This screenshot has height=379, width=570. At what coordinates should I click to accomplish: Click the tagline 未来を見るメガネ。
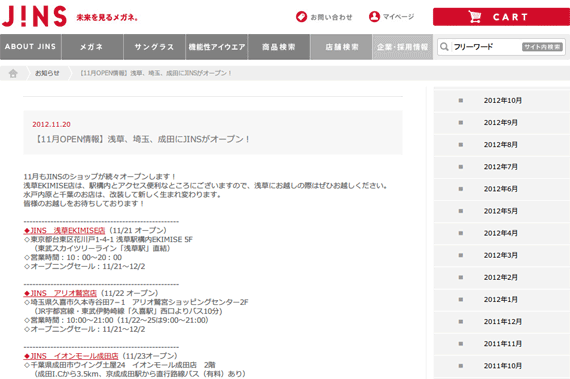[107, 17]
